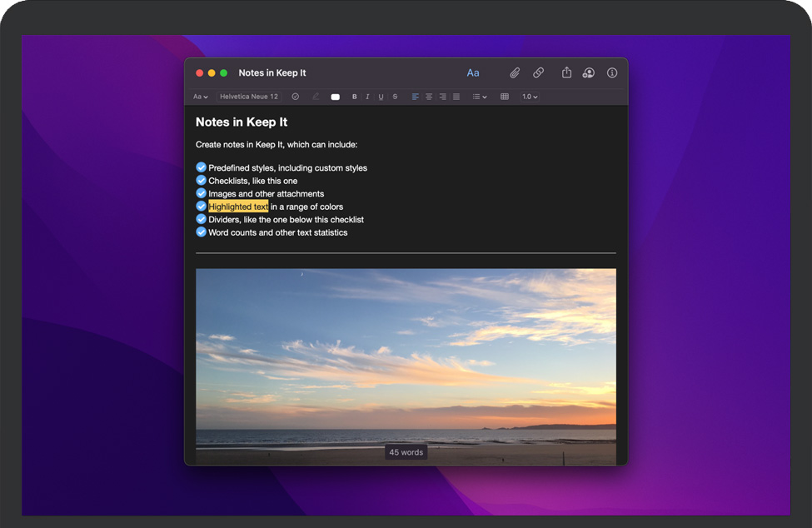Open the share icon
Viewport: 812px width, 528px height.
click(x=566, y=73)
